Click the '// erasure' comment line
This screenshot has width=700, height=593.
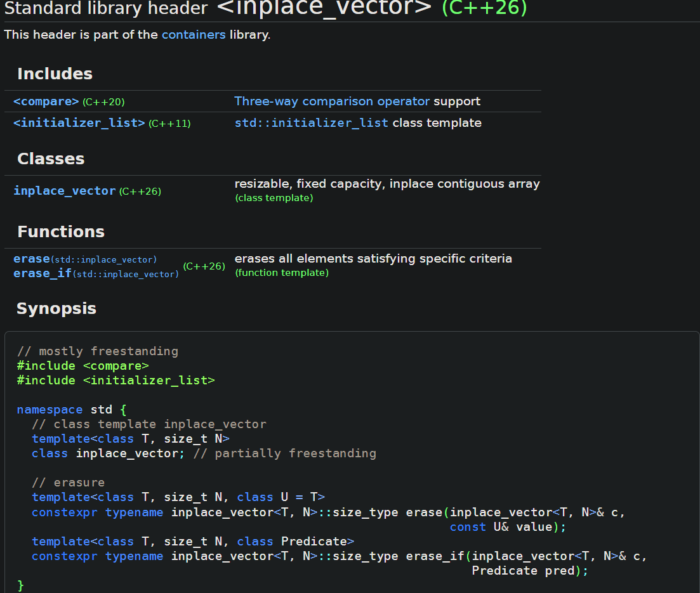click(x=69, y=483)
